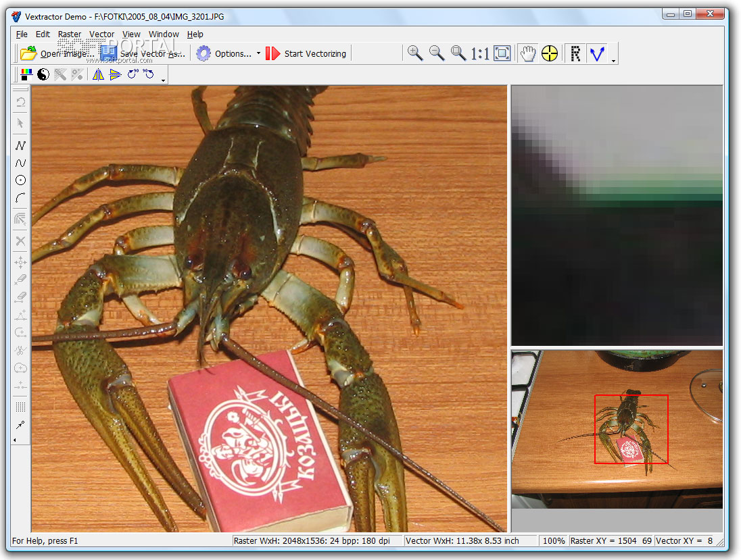Click the Open Image... label
Image resolution: width=741 pixels, height=560 pixels.
pos(67,54)
